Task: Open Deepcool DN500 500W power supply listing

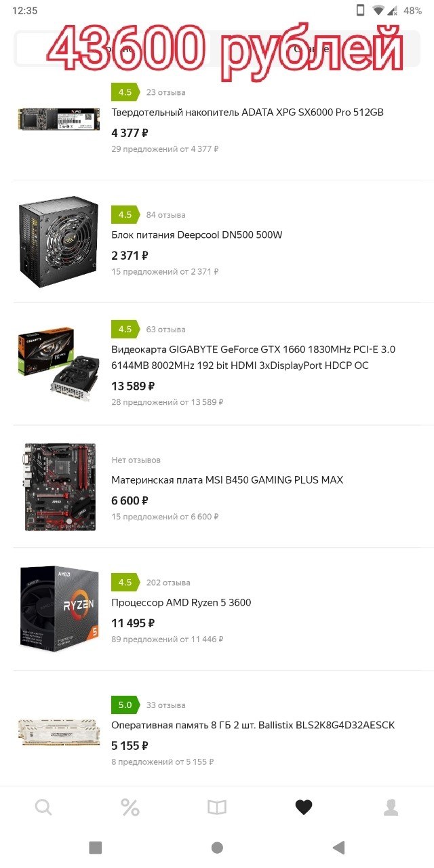Action: click(x=197, y=235)
